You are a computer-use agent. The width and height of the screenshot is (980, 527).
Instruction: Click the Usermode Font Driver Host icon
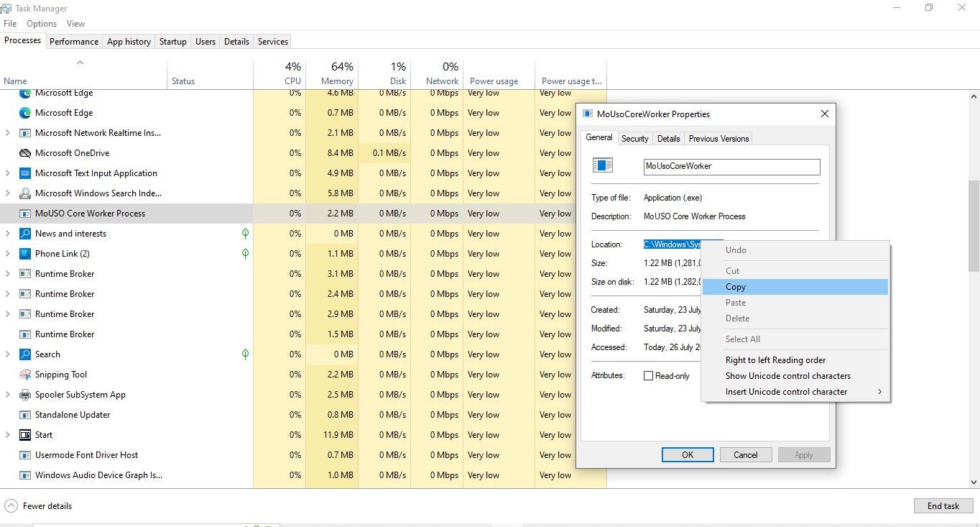click(25, 455)
